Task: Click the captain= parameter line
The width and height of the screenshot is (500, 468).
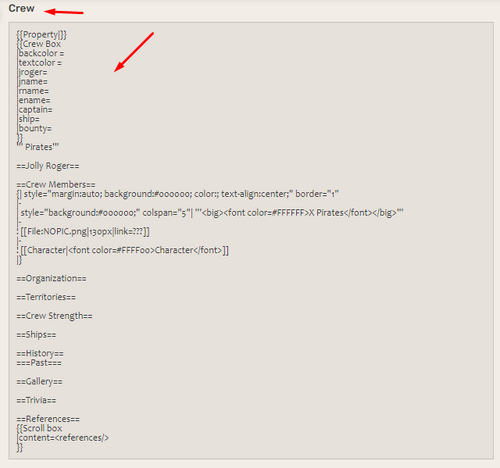Action: point(35,110)
